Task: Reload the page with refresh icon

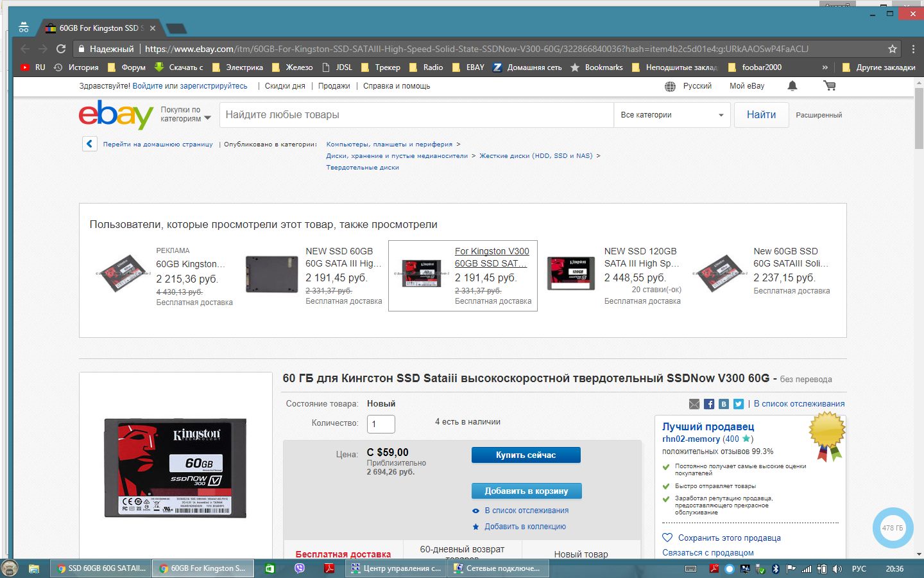Action: (61, 49)
